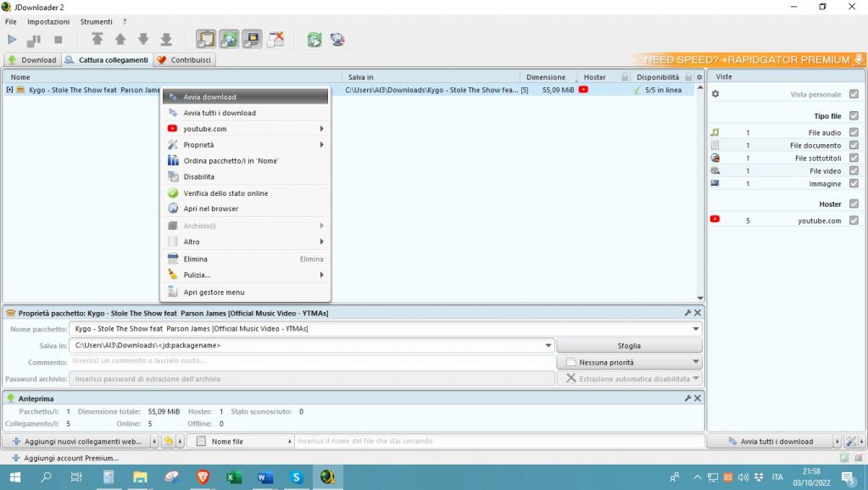Screen dimensions: 868x490
Task: Click the settings gear in Viste panel
Action: click(715, 94)
